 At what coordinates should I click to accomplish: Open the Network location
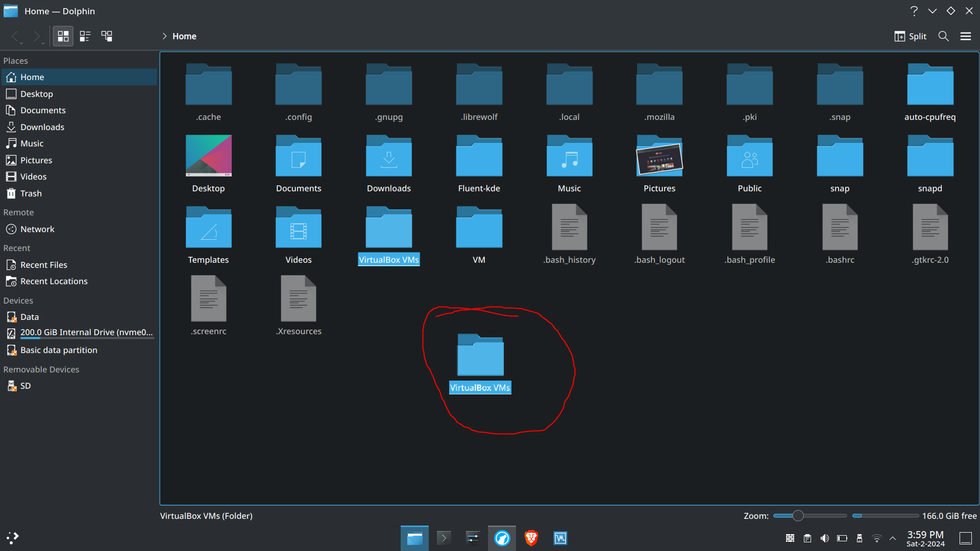coord(36,229)
